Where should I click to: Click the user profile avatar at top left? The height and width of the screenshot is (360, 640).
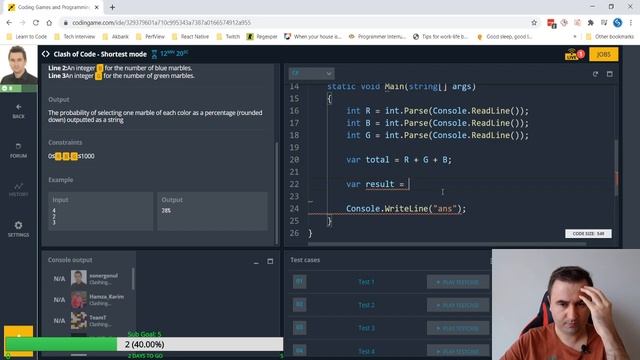(x=18, y=64)
